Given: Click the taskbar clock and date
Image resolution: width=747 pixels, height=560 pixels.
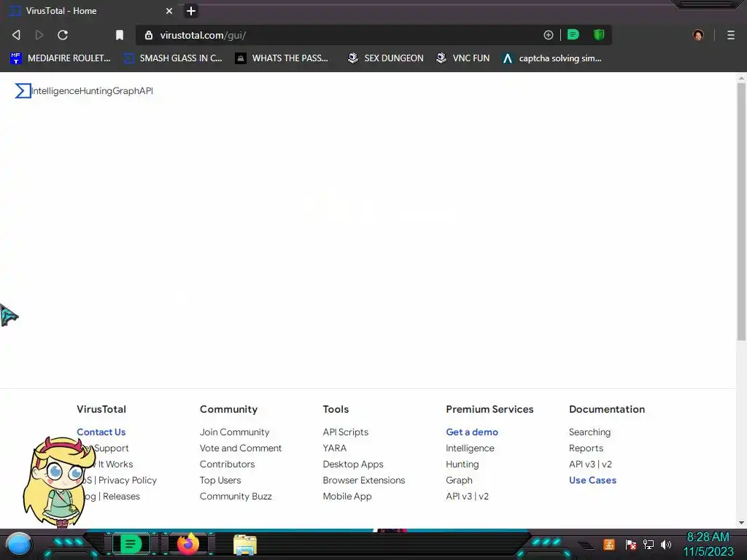Looking at the screenshot, I should (708, 544).
